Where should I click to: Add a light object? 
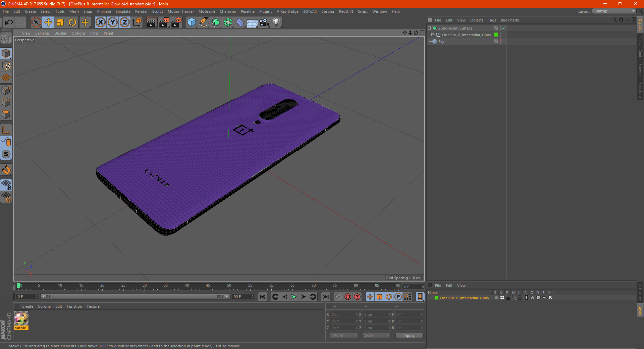click(276, 22)
